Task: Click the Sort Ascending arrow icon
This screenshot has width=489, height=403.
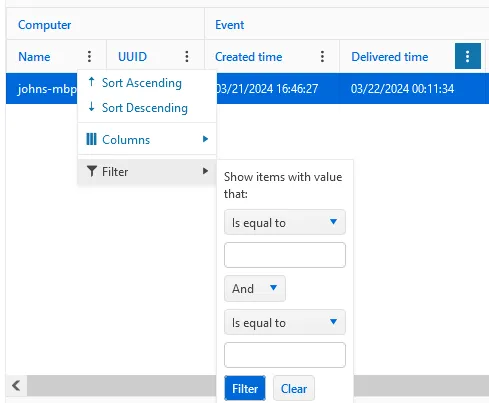Action: (91, 82)
